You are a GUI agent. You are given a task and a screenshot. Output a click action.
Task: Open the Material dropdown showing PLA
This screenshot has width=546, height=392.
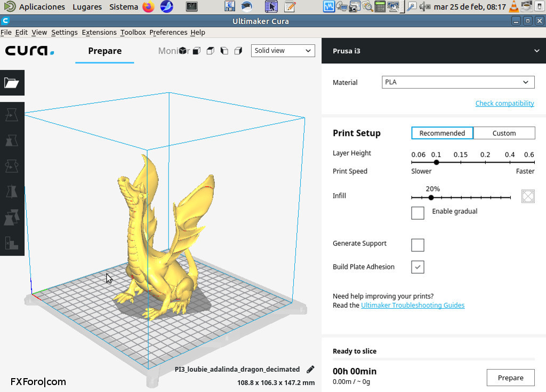tap(457, 82)
